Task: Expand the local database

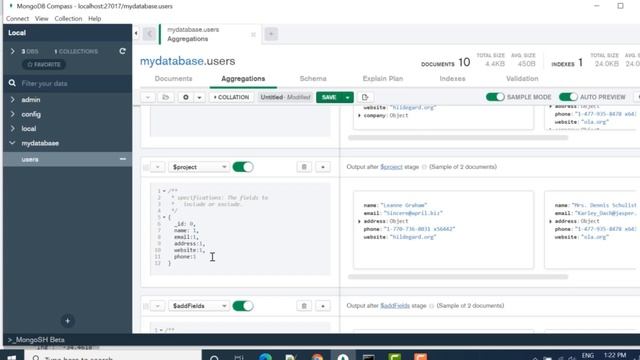Action: pos(12,129)
